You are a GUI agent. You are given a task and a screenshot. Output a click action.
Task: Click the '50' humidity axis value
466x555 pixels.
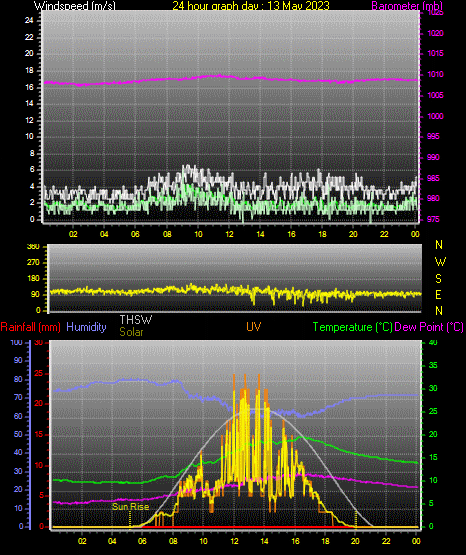tap(18, 434)
